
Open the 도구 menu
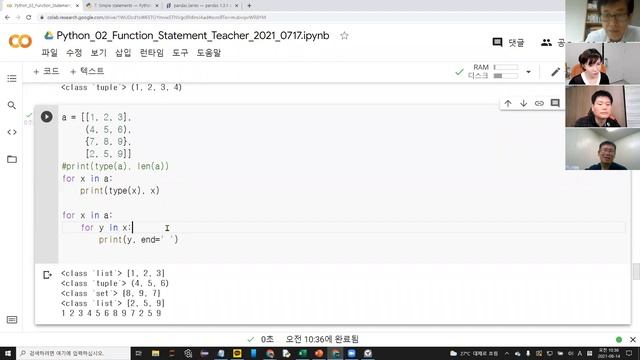pos(180,53)
